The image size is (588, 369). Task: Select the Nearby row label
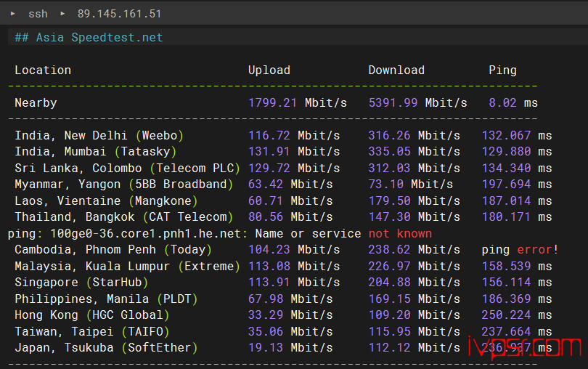(x=36, y=103)
